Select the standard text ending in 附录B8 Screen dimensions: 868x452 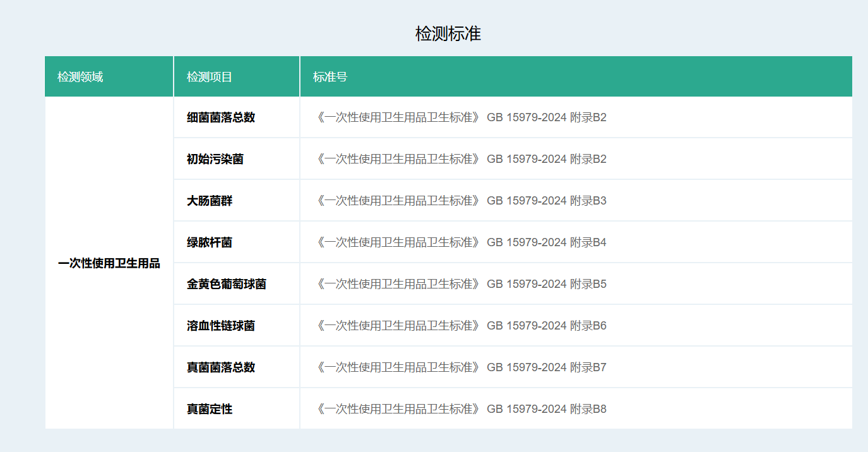click(461, 409)
